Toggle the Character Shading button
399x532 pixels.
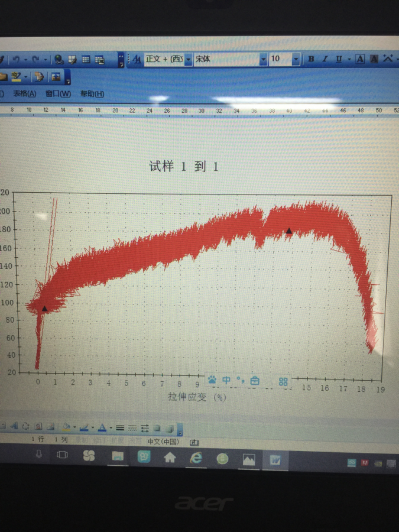[x=374, y=59]
